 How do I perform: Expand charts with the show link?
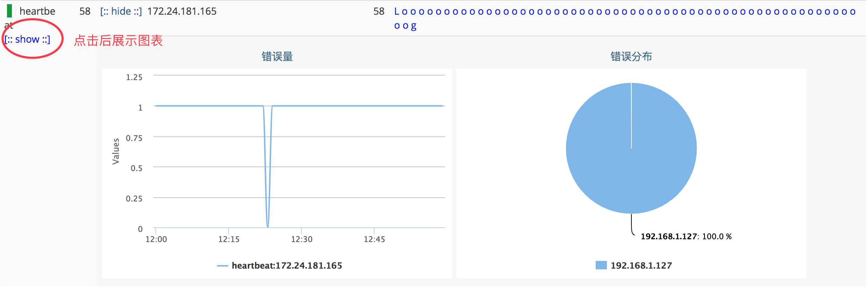[x=27, y=39]
